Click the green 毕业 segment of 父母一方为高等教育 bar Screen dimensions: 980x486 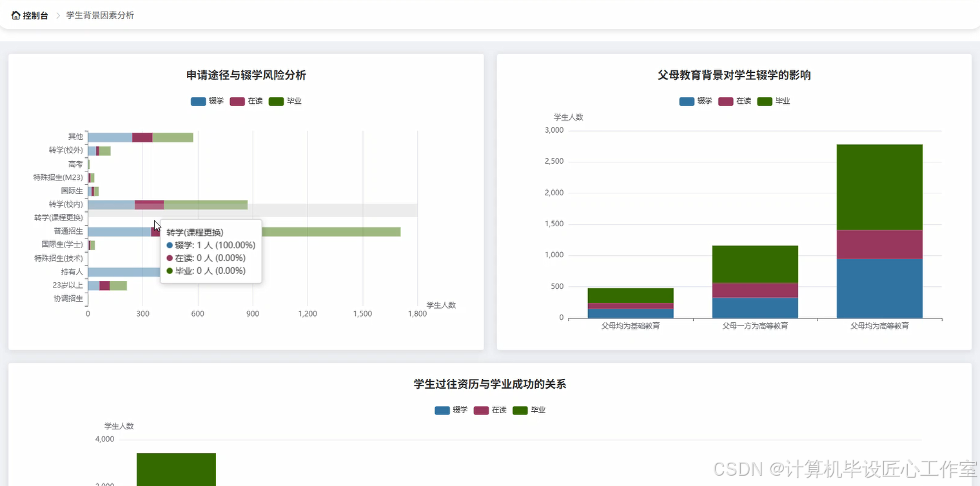click(755, 264)
